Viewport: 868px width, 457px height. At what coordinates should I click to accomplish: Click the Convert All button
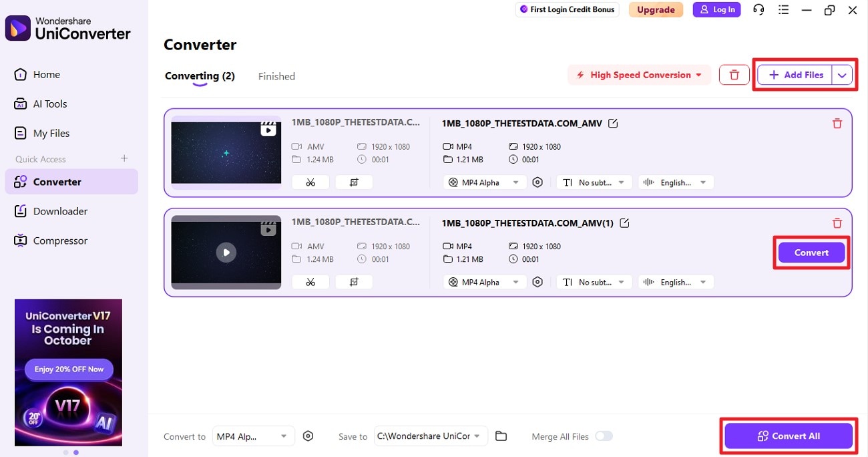tap(789, 436)
